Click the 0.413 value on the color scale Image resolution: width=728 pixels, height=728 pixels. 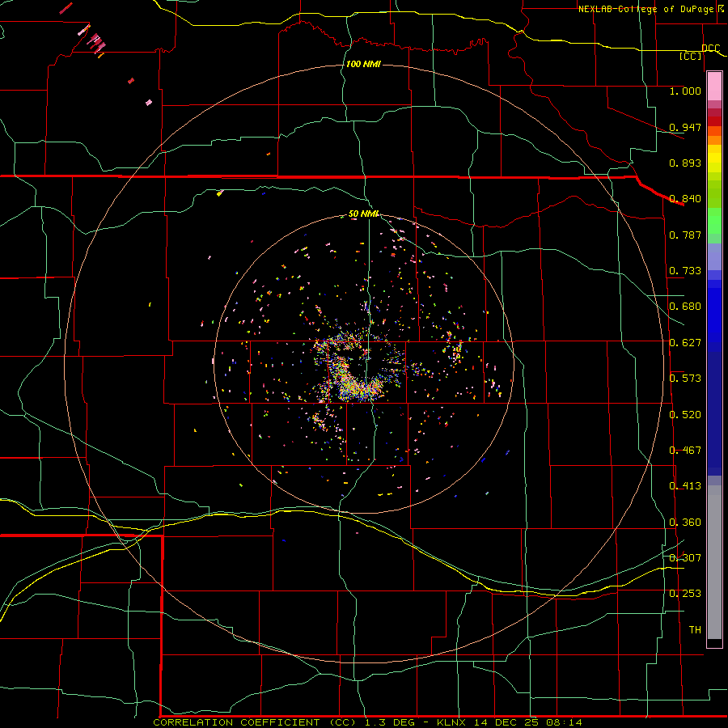685,486
